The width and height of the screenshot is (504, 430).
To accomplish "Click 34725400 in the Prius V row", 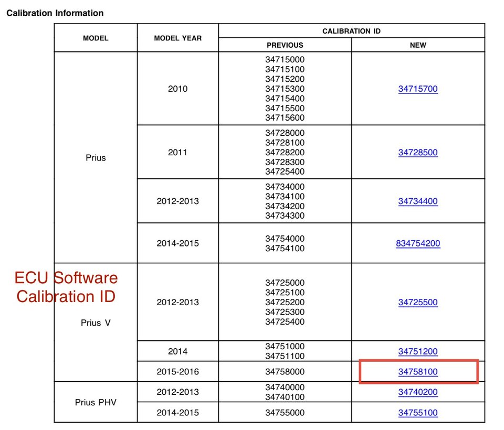I will pos(285,322).
